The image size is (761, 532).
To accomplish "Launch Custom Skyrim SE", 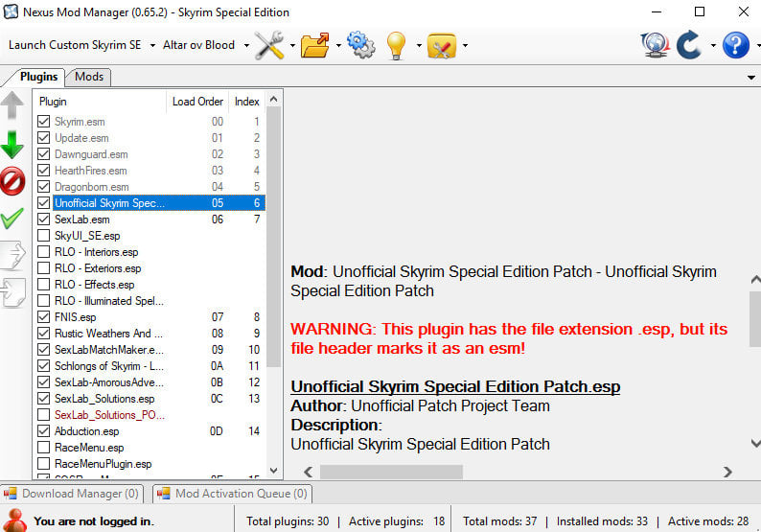I will point(75,45).
